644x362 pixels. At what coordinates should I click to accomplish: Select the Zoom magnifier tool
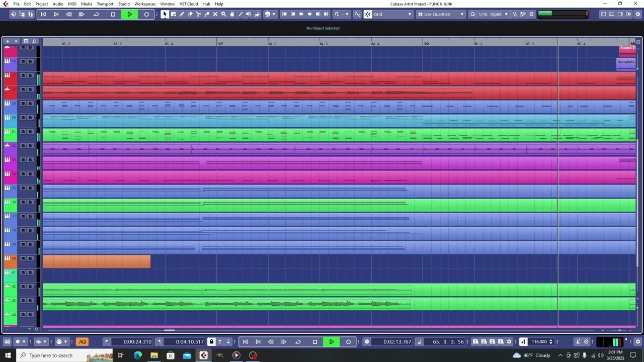click(223, 14)
